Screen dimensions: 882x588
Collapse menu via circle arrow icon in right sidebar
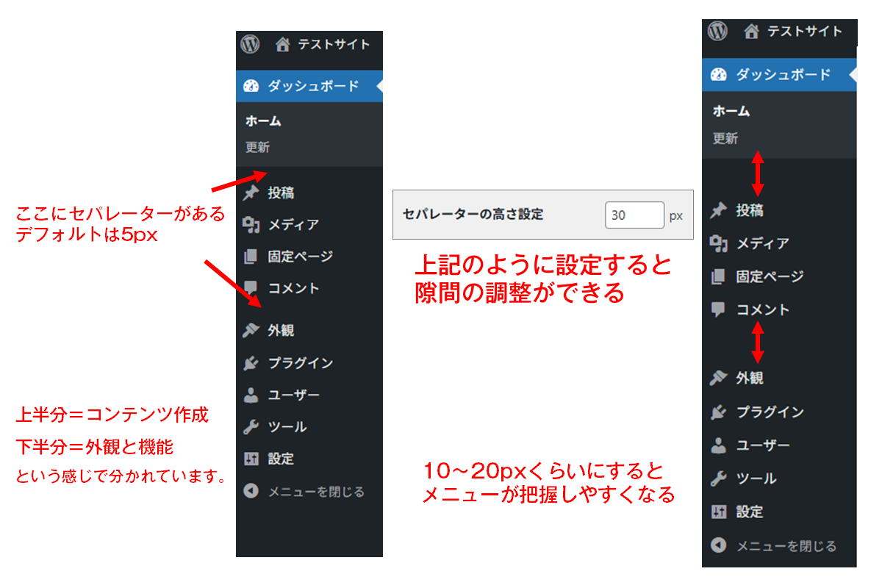(718, 545)
